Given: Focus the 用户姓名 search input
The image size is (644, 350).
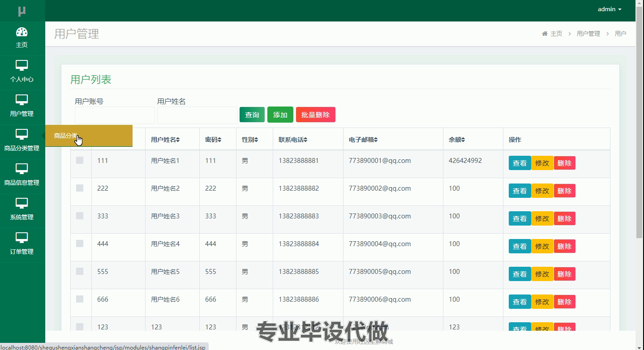Looking at the screenshot, I should pos(197,115).
